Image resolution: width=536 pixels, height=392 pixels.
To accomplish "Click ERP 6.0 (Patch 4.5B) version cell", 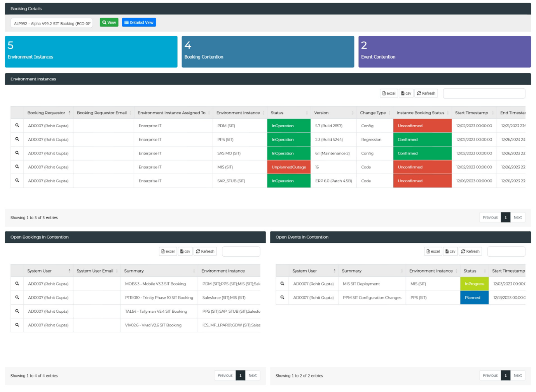I will (333, 180).
